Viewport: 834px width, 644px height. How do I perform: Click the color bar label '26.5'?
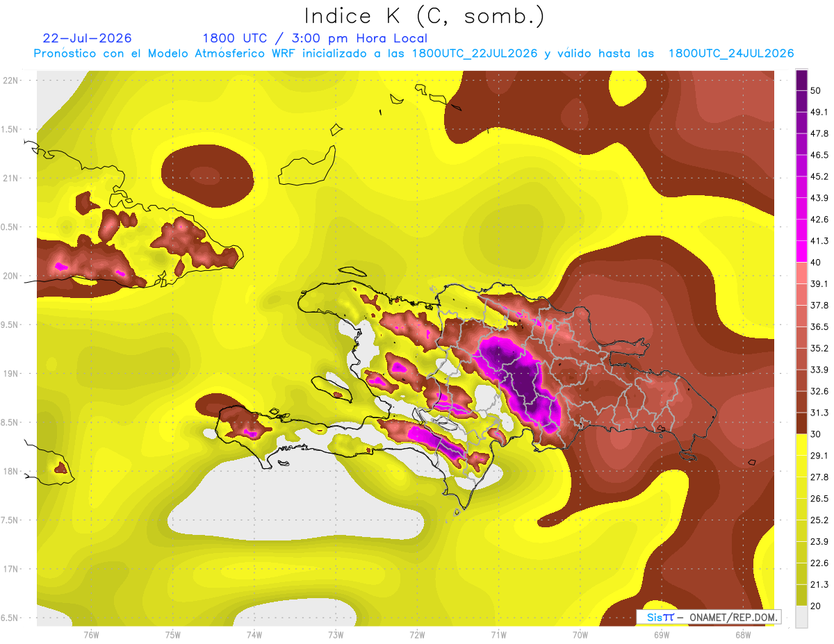[x=819, y=499]
